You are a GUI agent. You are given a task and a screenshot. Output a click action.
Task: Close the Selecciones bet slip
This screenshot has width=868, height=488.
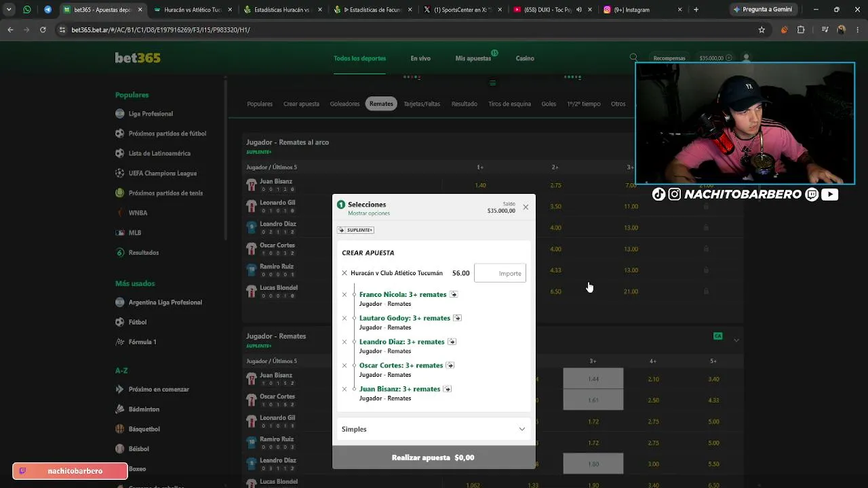(x=526, y=207)
